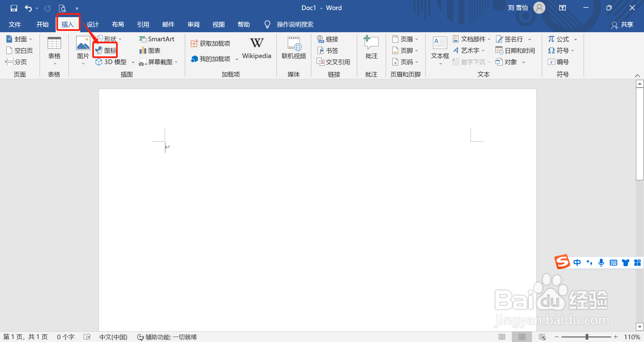
Task: Switch to the 设计 ribbon tab
Action: click(x=93, y=24)
